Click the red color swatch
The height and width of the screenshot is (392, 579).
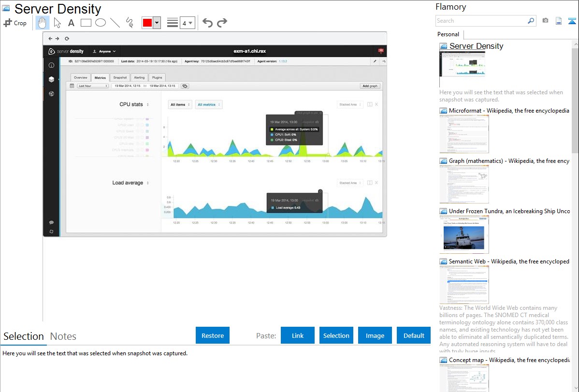(x=147, y=23)
